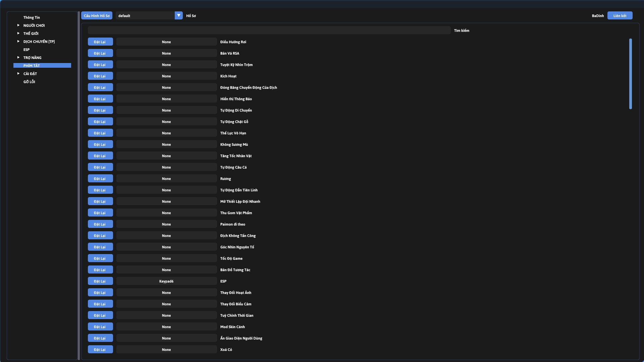Viewport: 644px width, 362px height.
Task: Expand the NGƯỜI CHƠI tree arrow
Action: pyautogui.click(x=18, y=25)
